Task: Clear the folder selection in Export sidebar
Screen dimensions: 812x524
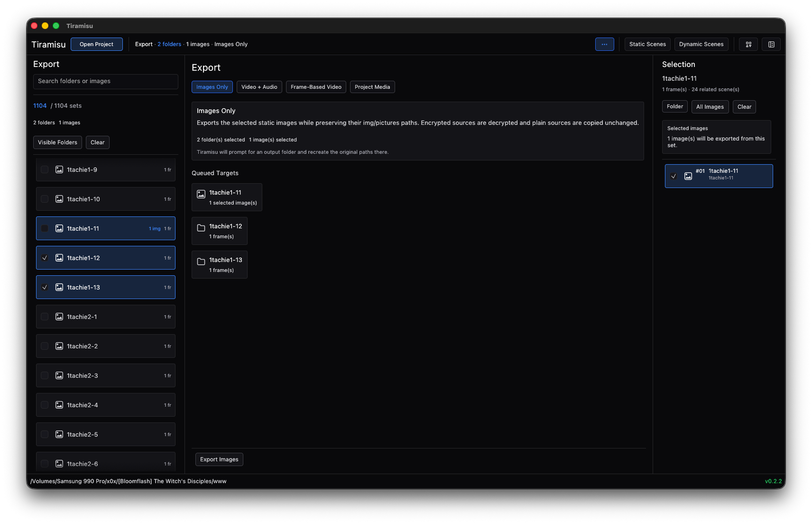Action: tap(97, 142)
